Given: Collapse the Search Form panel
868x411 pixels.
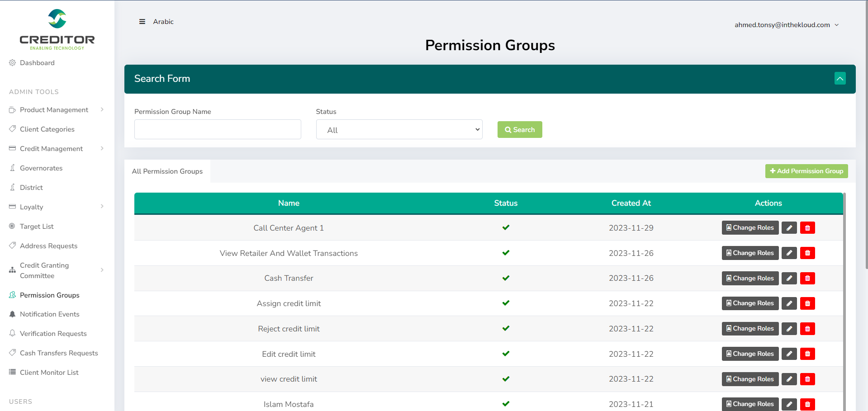Looking at the screenshot, I should tap(840, 79).
